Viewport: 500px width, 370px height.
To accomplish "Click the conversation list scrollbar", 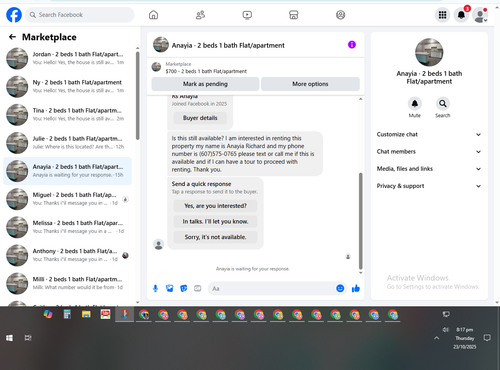I will [137, 96].
